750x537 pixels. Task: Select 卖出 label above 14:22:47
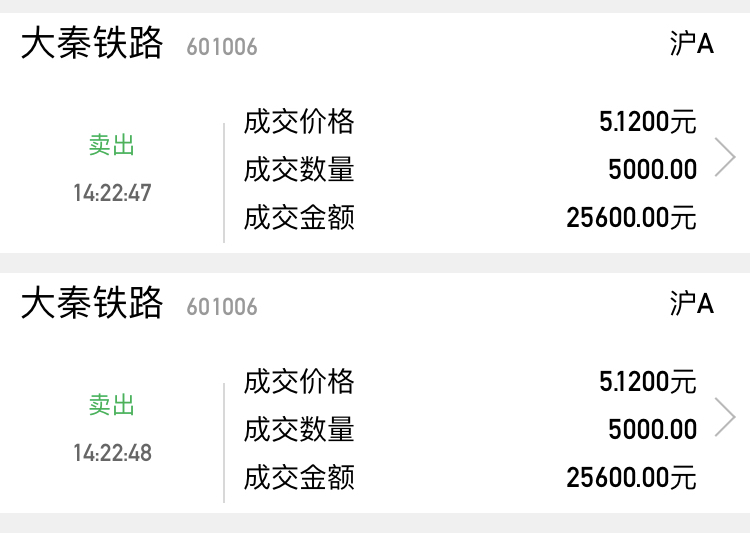coord(112,146)
